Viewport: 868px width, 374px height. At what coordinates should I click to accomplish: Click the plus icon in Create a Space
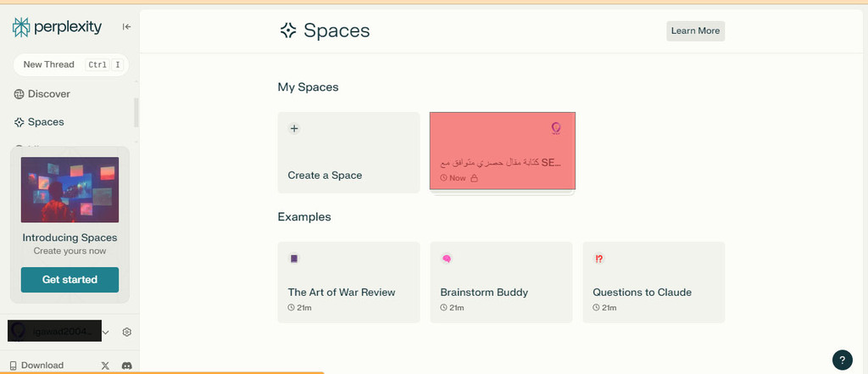[294, 129]
